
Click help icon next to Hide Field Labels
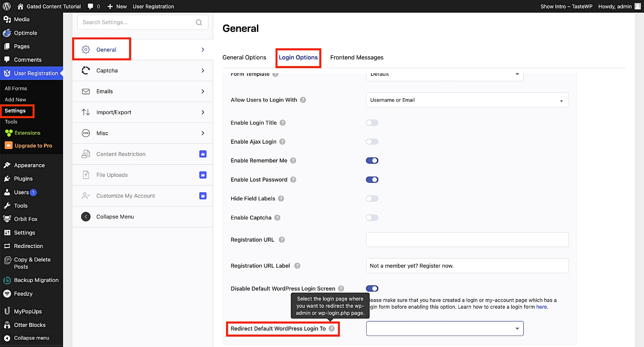click(x=281, y=198)
